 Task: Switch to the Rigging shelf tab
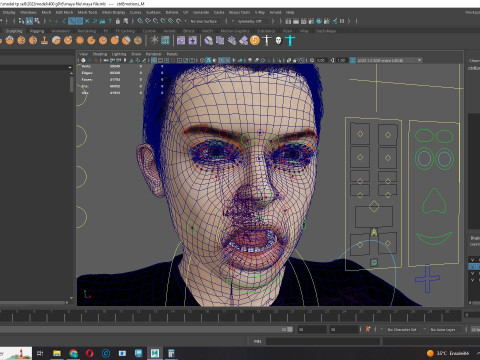point(37,31)
